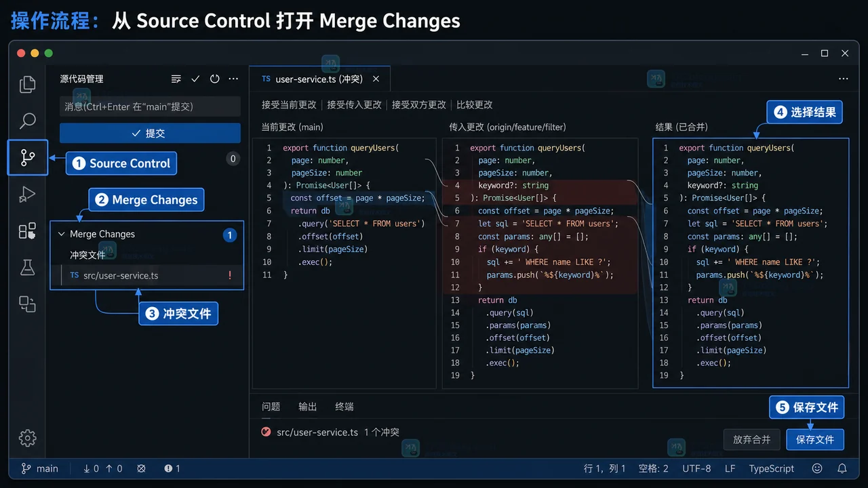
Task: Click the crossed-circle status bar icon
Action: [141, 468]
